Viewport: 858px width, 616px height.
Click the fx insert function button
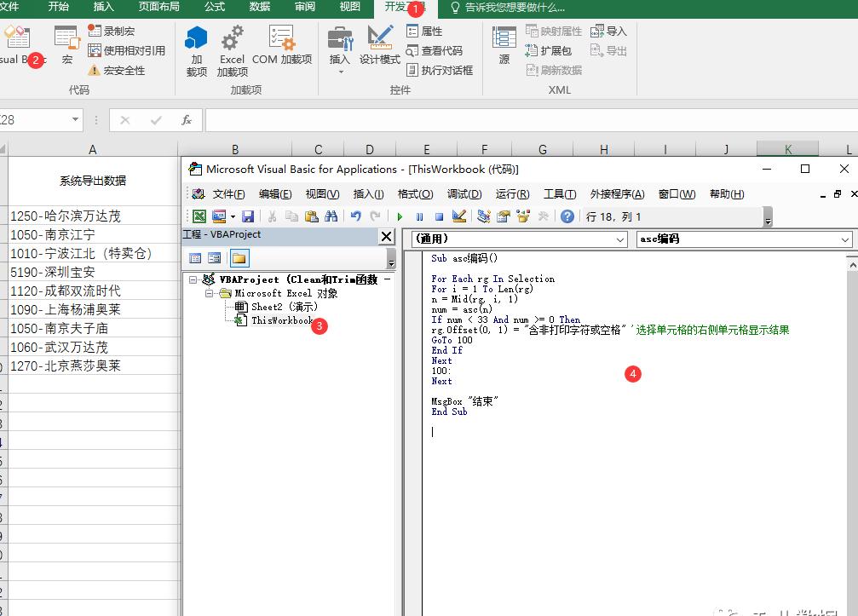point(186,120)
